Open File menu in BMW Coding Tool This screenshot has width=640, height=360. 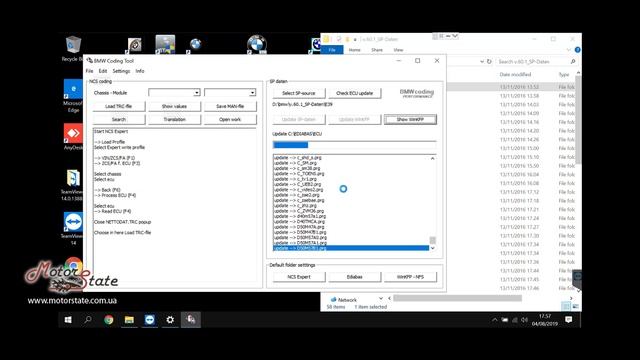[89, 71]
